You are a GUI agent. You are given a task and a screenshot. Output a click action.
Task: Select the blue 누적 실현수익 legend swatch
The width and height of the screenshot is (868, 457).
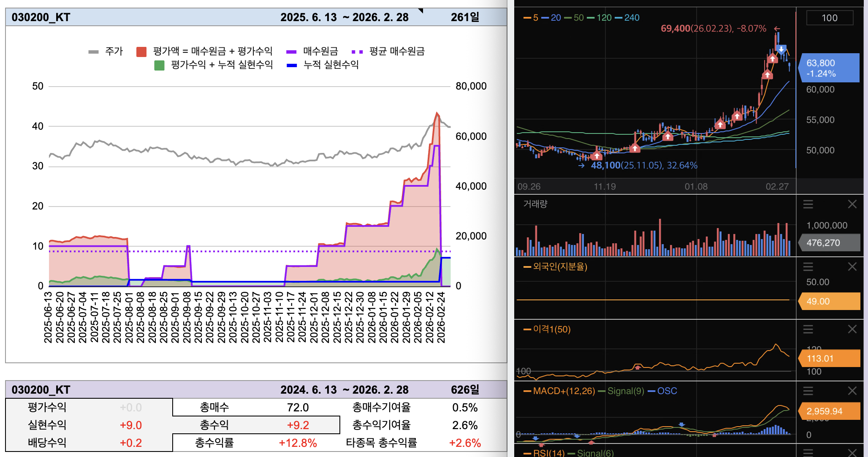291,65
